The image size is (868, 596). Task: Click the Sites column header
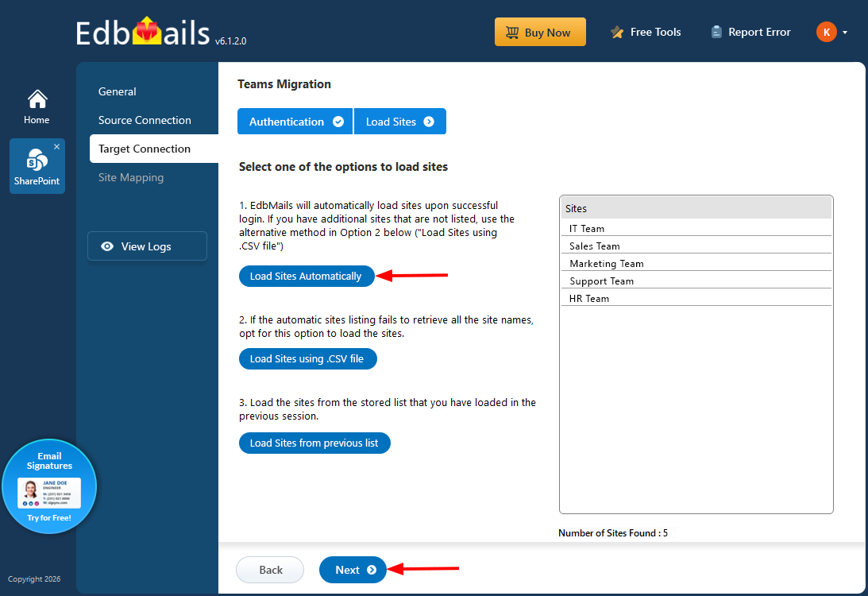coord(696,208)
